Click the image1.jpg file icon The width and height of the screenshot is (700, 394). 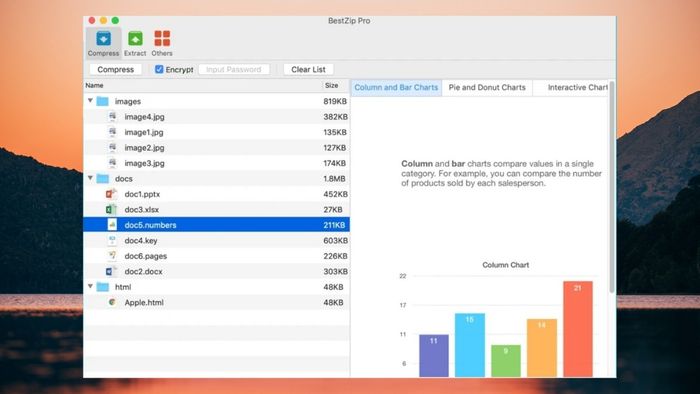112,132
